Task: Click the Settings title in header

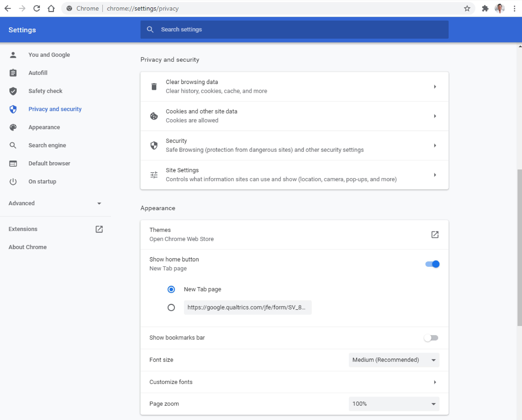Action: tap(22, 30)
